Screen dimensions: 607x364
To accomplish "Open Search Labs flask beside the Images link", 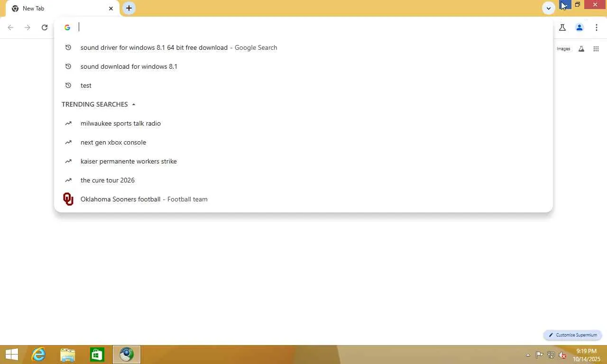I will 581,49.
